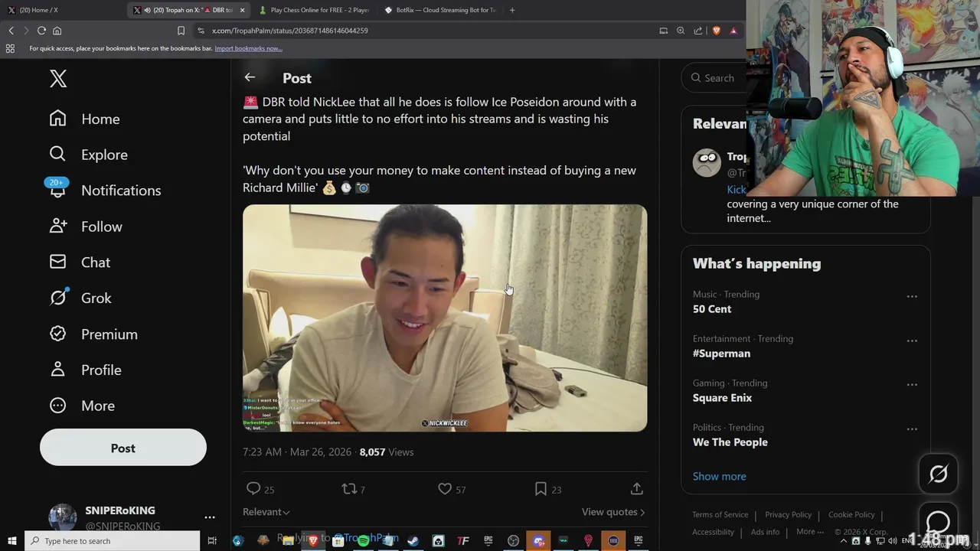Open the zoom control in the address bar

click(681, 31)
